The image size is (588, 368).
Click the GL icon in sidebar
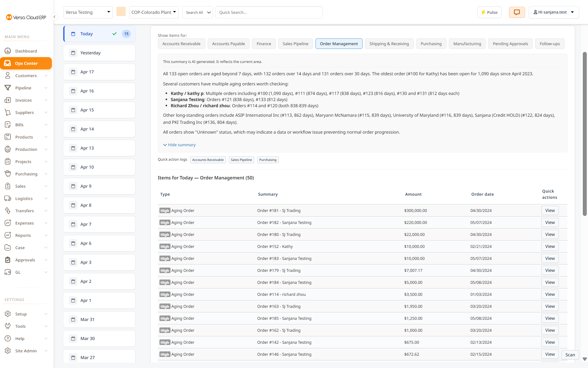[8, 272]
